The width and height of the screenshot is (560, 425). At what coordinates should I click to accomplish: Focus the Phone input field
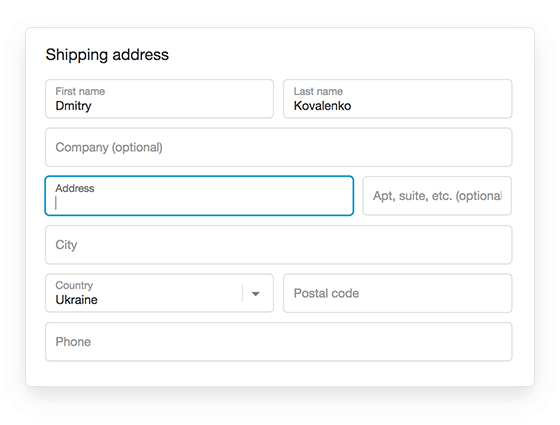[x=279, y=342]
